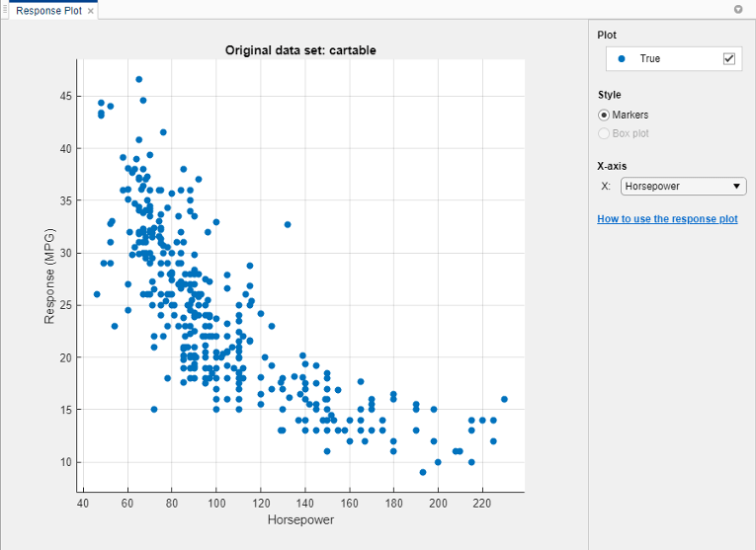Open the X-axis Horsepower dropdown

click(683, 187)
